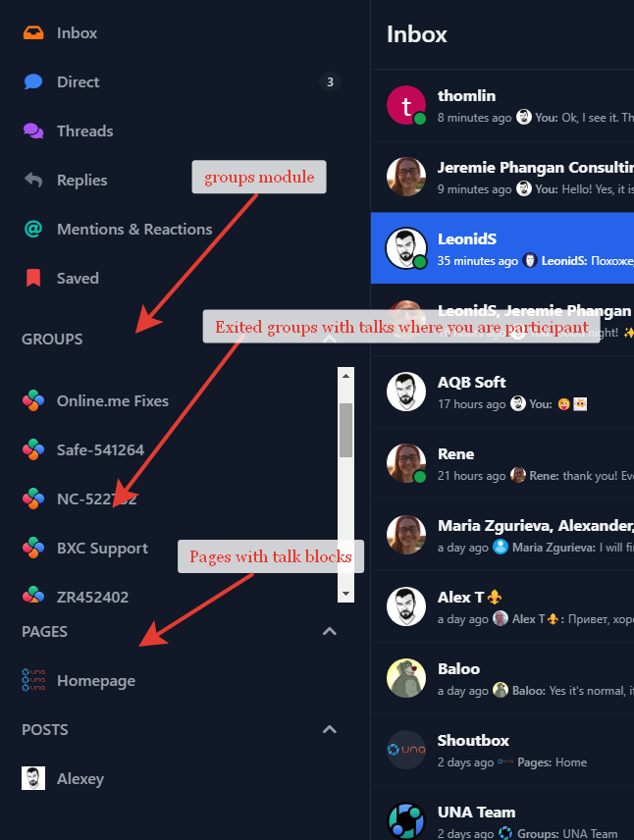
Task: Collapse the PAGES section chevron
Action: (330, 631)
